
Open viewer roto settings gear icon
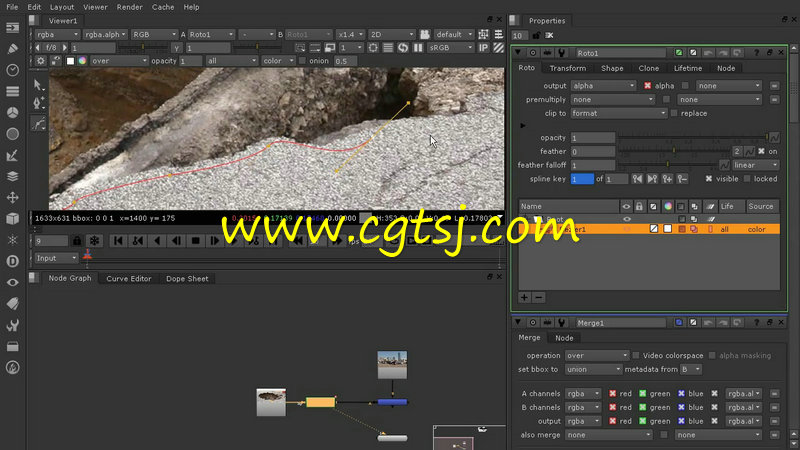pos(41,61)
